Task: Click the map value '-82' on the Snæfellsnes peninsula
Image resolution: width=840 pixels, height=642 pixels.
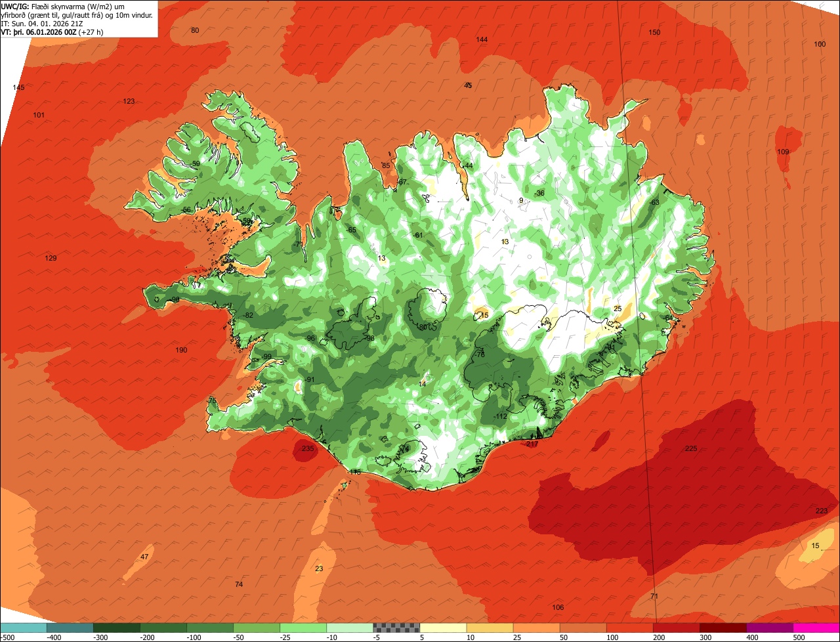Action: coord(248,316)
